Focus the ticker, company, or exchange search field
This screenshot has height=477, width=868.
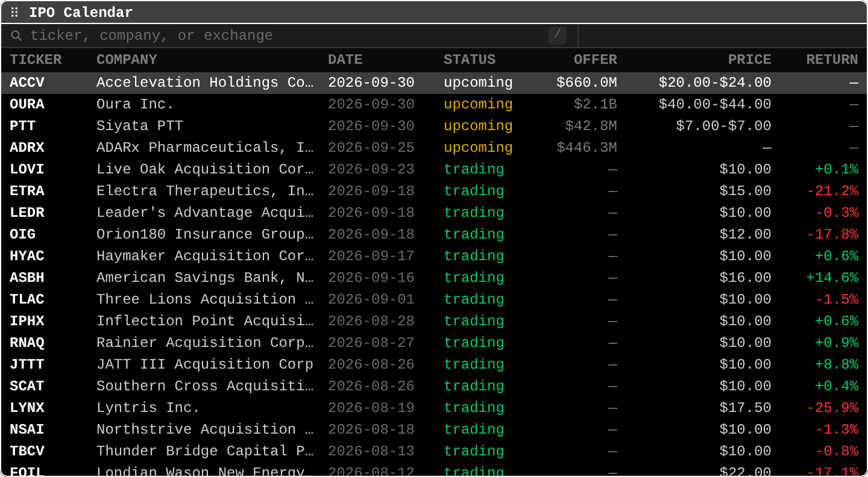coord(289,36)
